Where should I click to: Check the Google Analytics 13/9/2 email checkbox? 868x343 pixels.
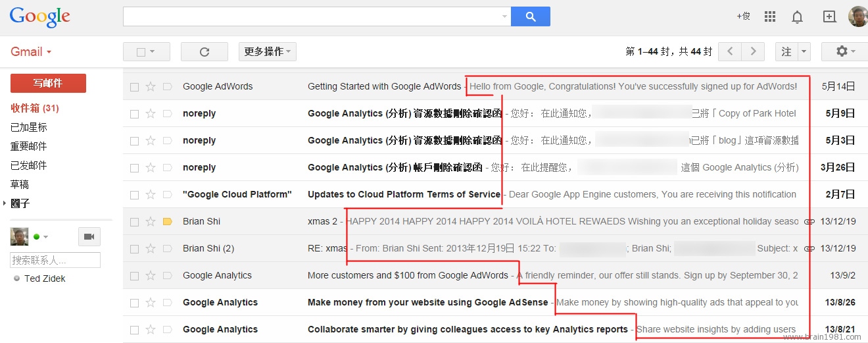[x=134, y=275]
